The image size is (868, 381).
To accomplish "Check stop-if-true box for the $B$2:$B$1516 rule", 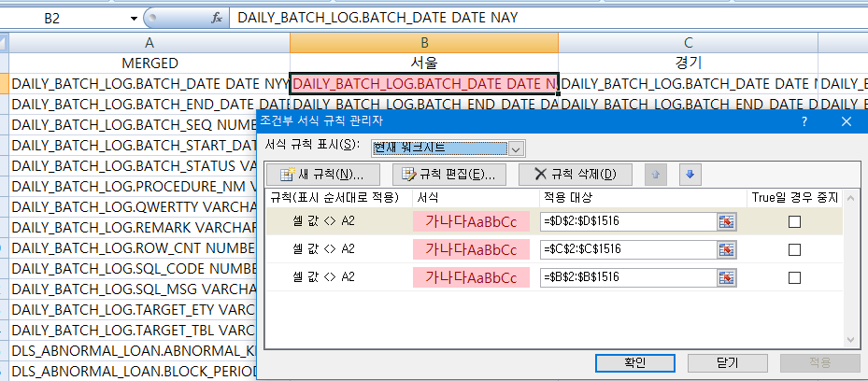I will pos(794,277).
